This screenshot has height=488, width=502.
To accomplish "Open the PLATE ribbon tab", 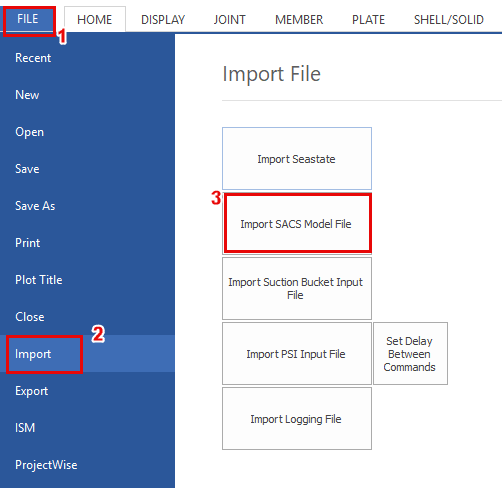I will [x=368, y=20].
